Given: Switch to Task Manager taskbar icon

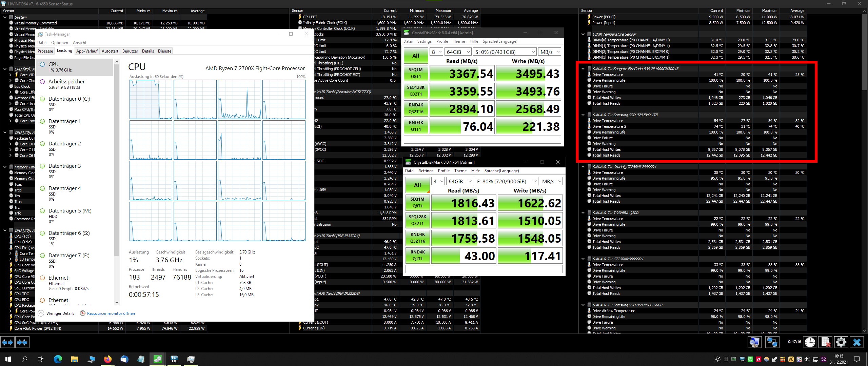Looking at the screenshot, I should click(191, 359).
